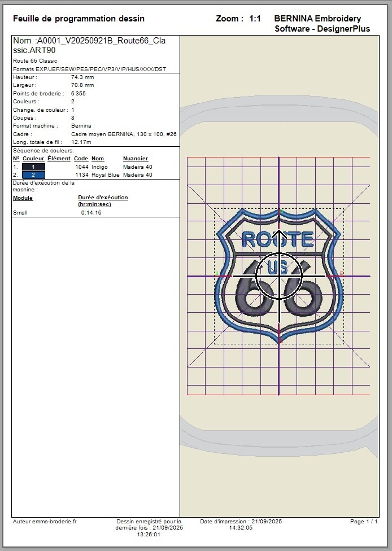
Task: Click thread code '1134' in the color table
Action: click(82, 174)
